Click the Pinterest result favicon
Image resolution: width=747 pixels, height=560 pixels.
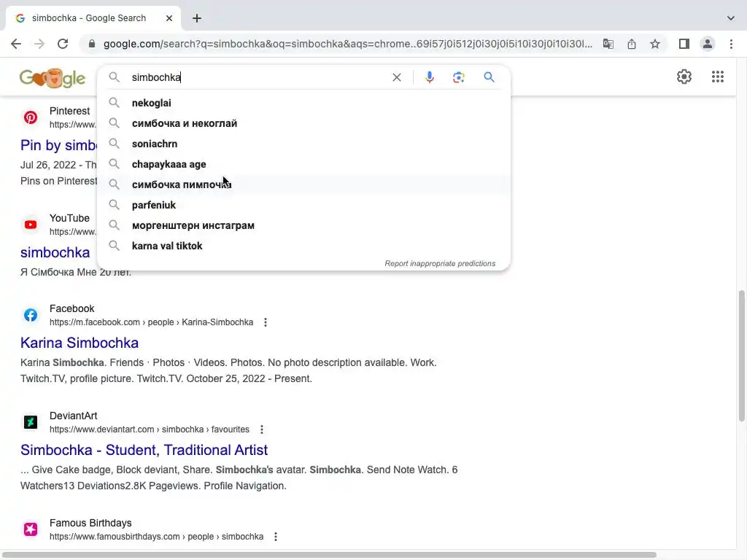pos(31,117)
